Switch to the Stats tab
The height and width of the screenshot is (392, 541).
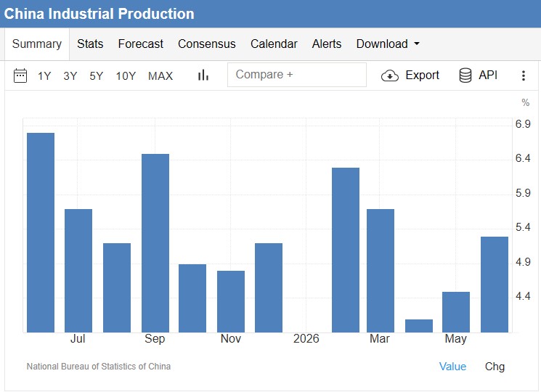(90, 44)
